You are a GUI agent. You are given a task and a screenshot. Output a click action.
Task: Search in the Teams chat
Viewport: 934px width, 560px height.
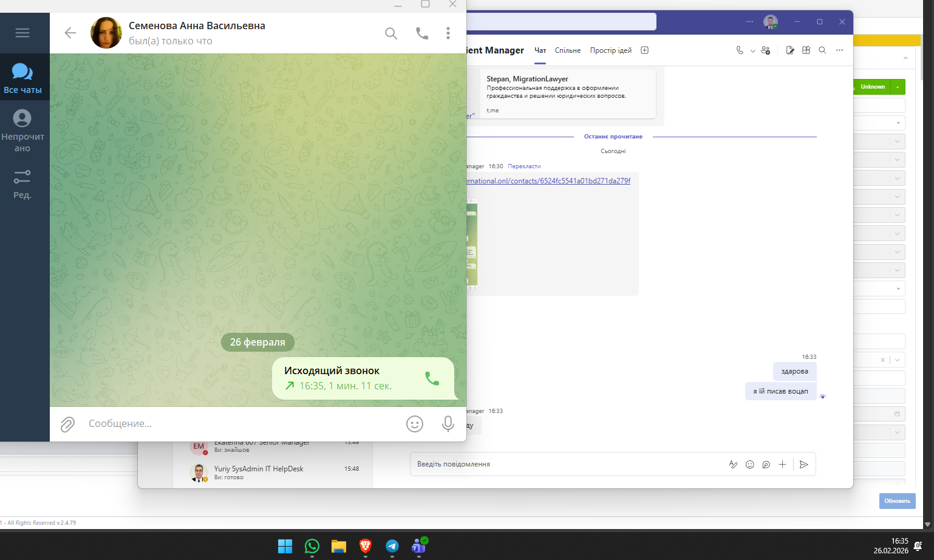pos(822,50)
